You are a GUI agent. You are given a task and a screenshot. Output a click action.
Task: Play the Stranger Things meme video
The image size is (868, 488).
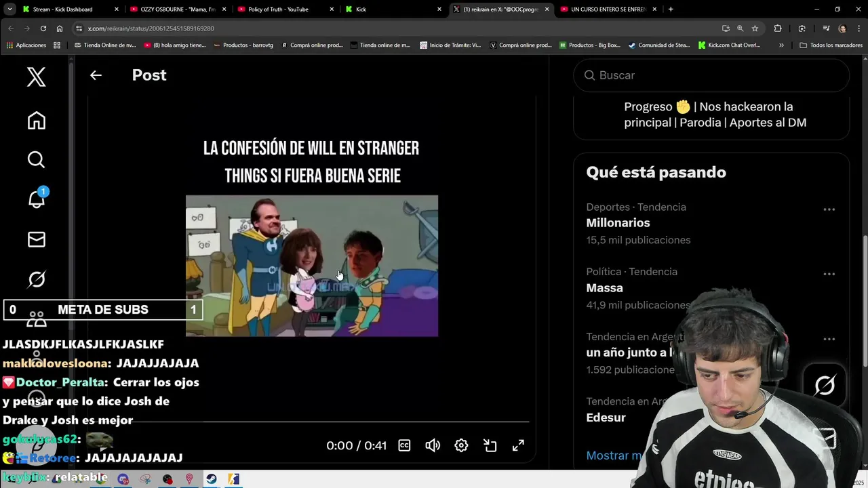pos(312,266)
